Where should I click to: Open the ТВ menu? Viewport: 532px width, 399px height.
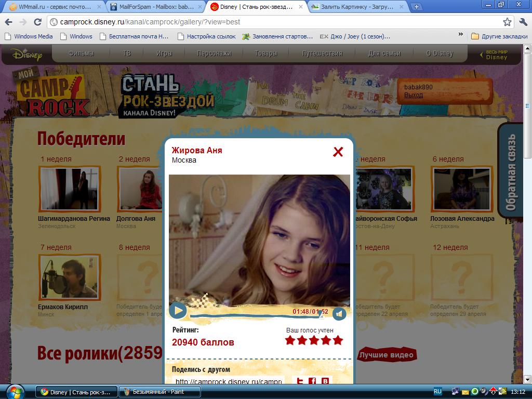[x=127, y=54]
